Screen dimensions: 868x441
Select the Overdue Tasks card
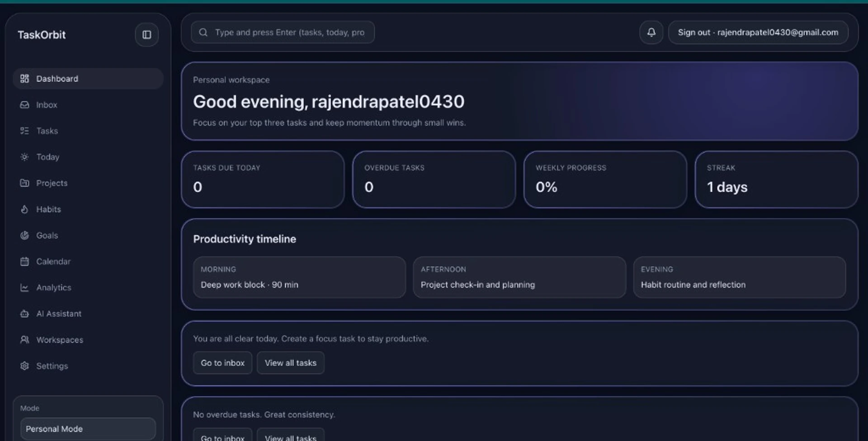click(434, 180)
